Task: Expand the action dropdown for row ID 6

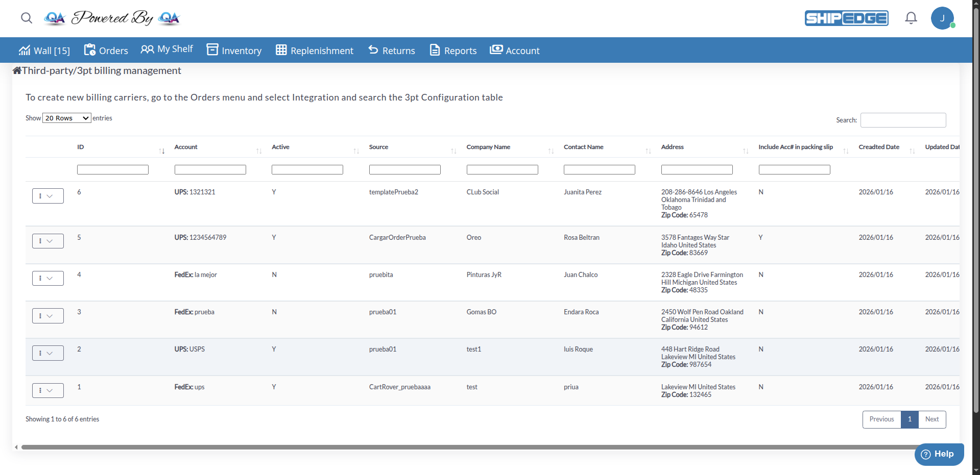Action: click(x=47, y=195)
